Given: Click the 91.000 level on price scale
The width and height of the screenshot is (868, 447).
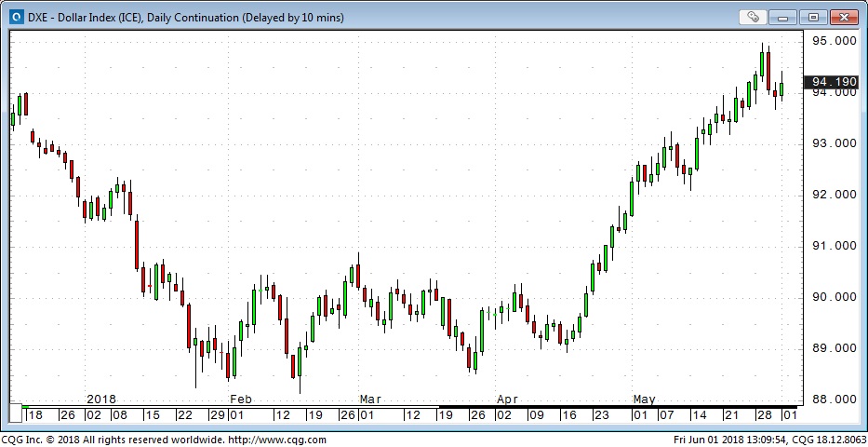Looking at the screenshot, I should (834, 246).
